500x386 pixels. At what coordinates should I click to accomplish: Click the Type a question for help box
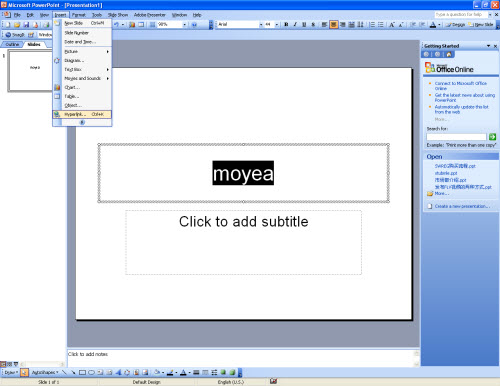(x=461, y=15)
